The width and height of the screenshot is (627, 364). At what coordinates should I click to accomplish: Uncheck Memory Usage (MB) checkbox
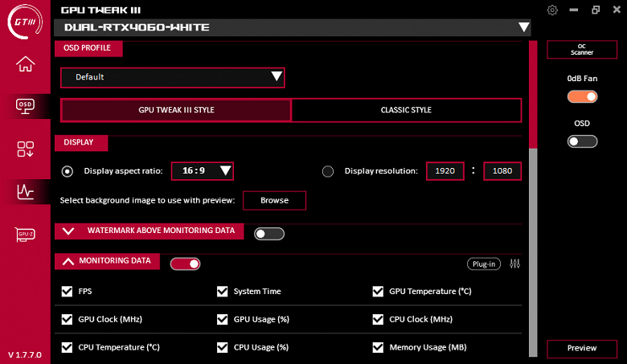click(x=378, y=347)
